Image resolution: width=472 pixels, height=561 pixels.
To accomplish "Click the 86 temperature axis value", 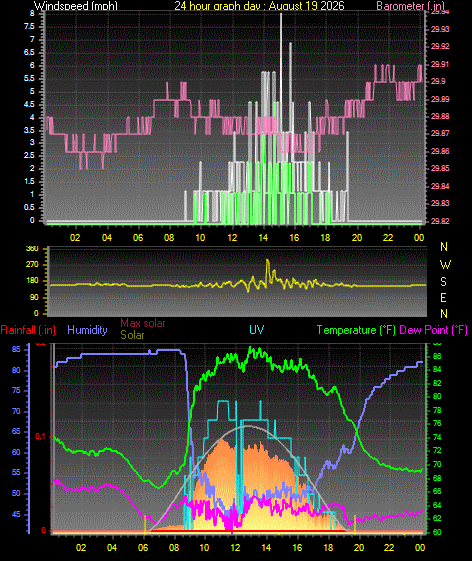I will click(437, 357).
